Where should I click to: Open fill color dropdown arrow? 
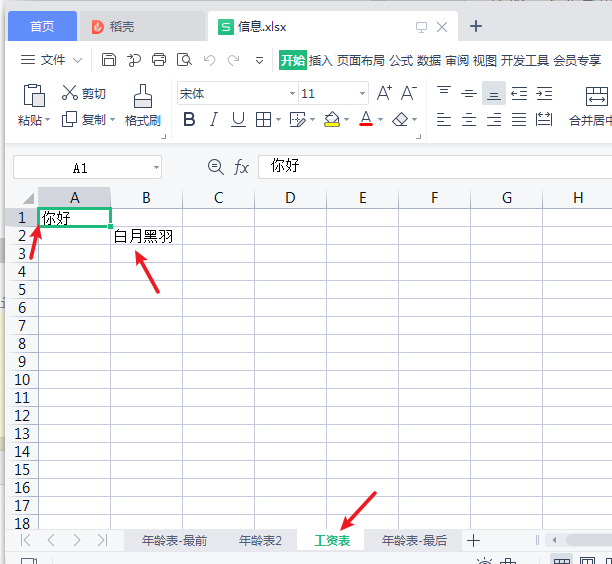(x=346, y=119)
